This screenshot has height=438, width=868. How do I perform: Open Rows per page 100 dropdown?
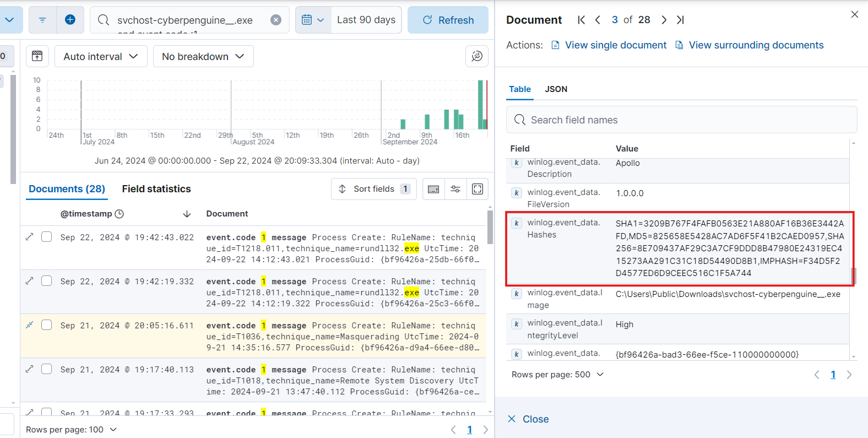72,430
